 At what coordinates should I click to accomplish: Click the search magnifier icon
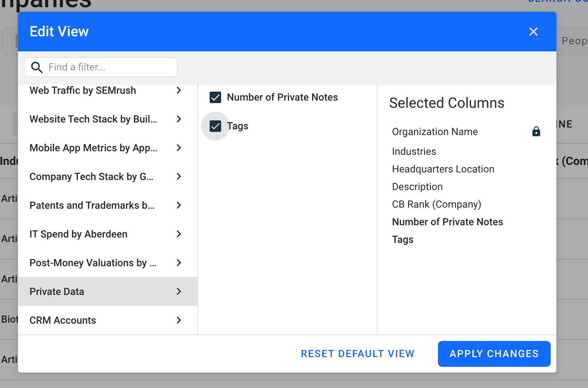click(x=37, y=67)
